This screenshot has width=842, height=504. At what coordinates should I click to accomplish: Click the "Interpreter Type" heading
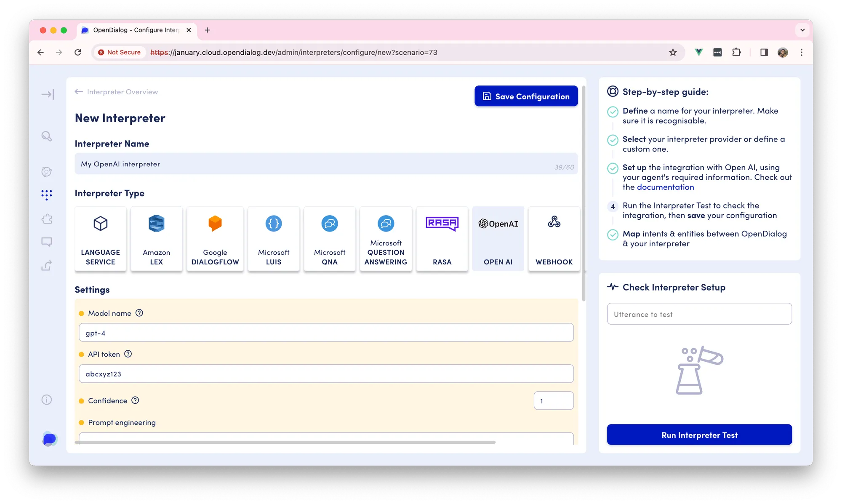[109, 193]
